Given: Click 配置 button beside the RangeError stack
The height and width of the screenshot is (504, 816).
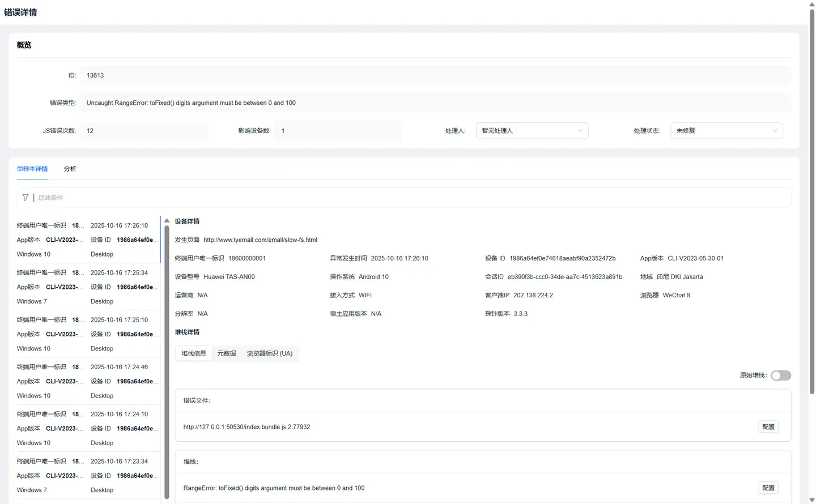Looking at the screenshot, I should (x=768, y=488).
